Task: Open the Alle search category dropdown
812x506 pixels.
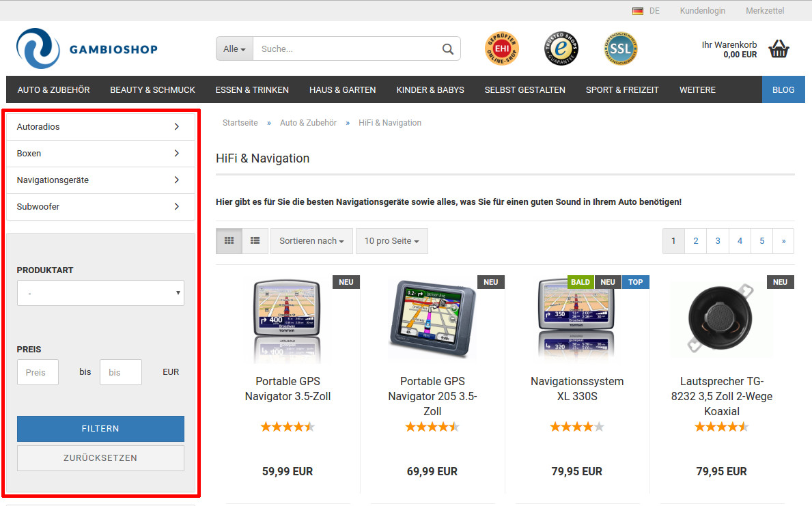Action: tap(234, 49)
